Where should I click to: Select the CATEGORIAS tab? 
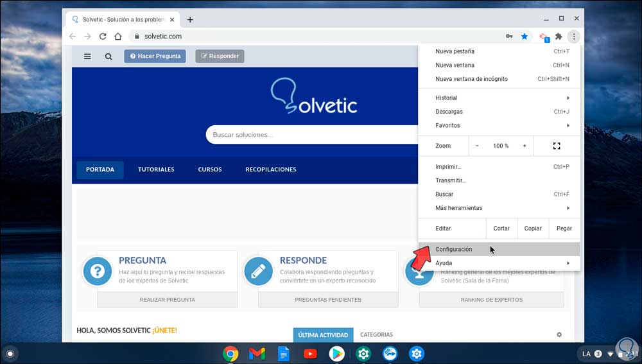click(x=376, y=335)
